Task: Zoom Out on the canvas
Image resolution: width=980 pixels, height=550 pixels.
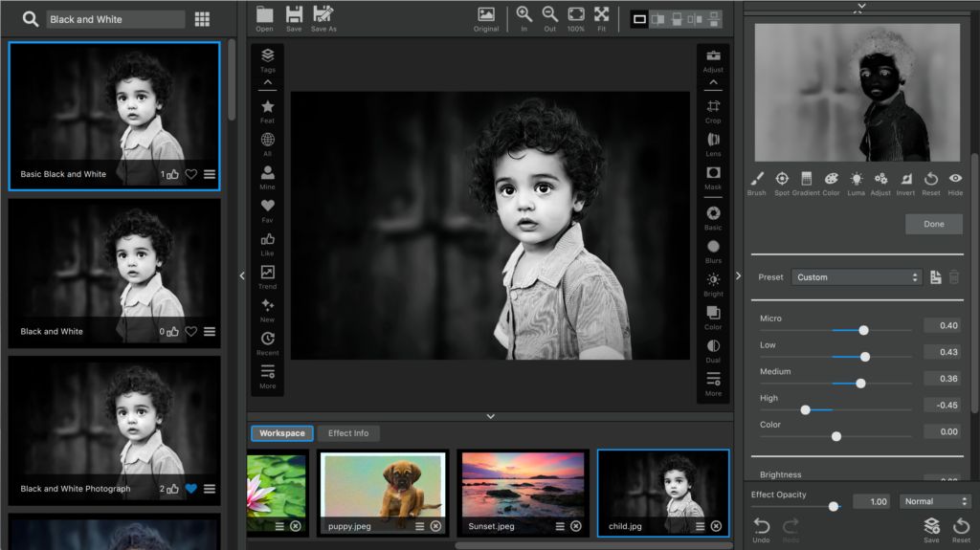Action: pyautogui.click(x=549, y=19)
